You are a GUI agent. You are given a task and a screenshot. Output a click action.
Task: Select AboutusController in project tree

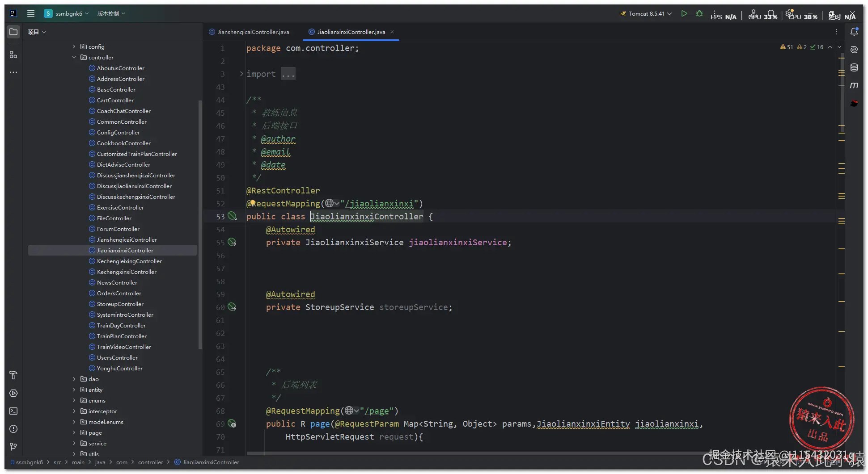pos(120,68)
